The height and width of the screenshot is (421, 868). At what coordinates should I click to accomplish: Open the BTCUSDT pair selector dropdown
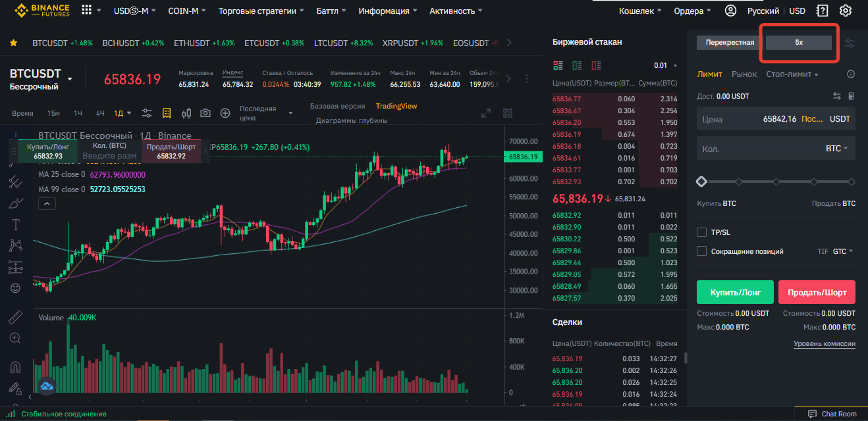tap(70, 80)
